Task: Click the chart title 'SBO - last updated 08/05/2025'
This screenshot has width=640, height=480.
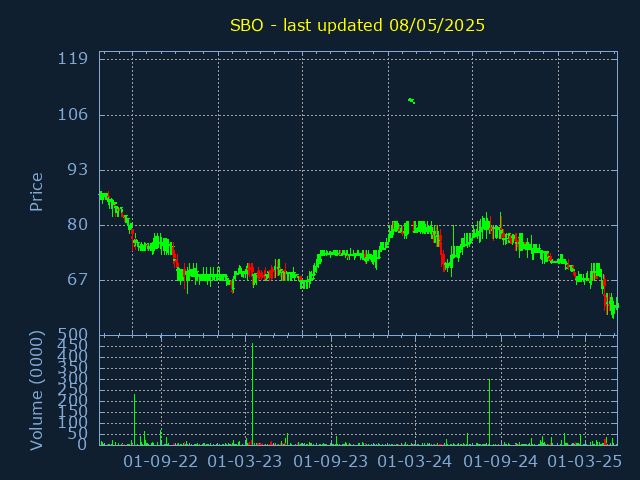Action: tap(357, 25)
